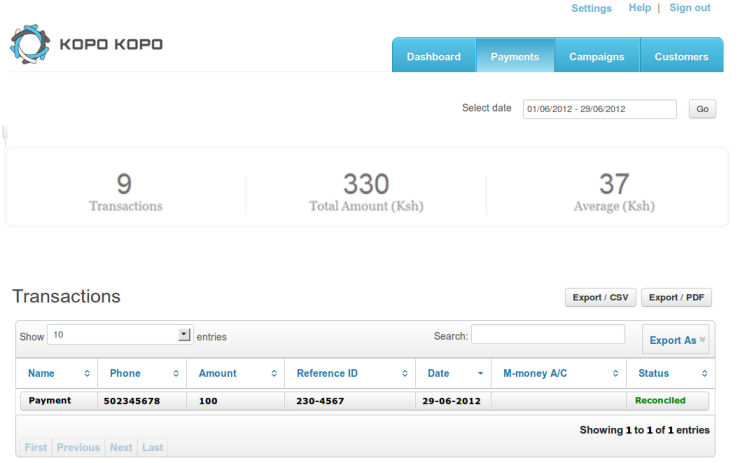Expand the Export As menu
The width and height of the screenshot is (740, 463).
pos(676,340)
